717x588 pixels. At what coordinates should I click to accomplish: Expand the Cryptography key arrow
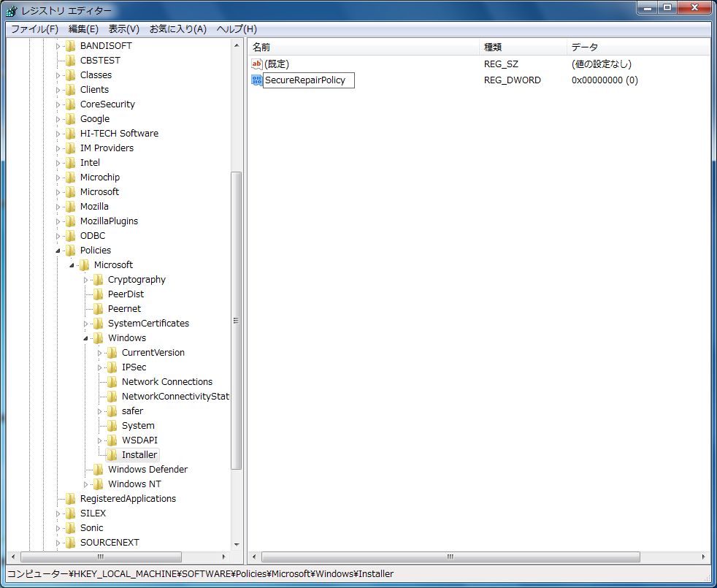click(85, 280)
